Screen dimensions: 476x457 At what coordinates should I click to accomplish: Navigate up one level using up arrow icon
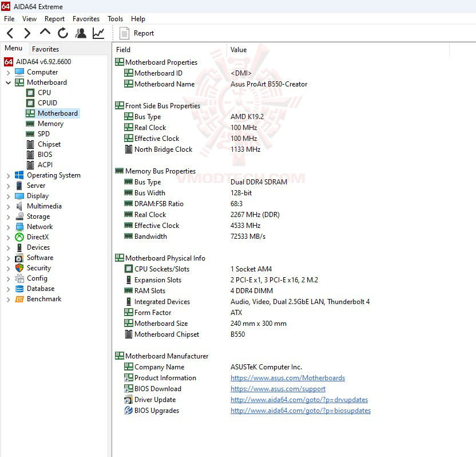click(45, 32)
